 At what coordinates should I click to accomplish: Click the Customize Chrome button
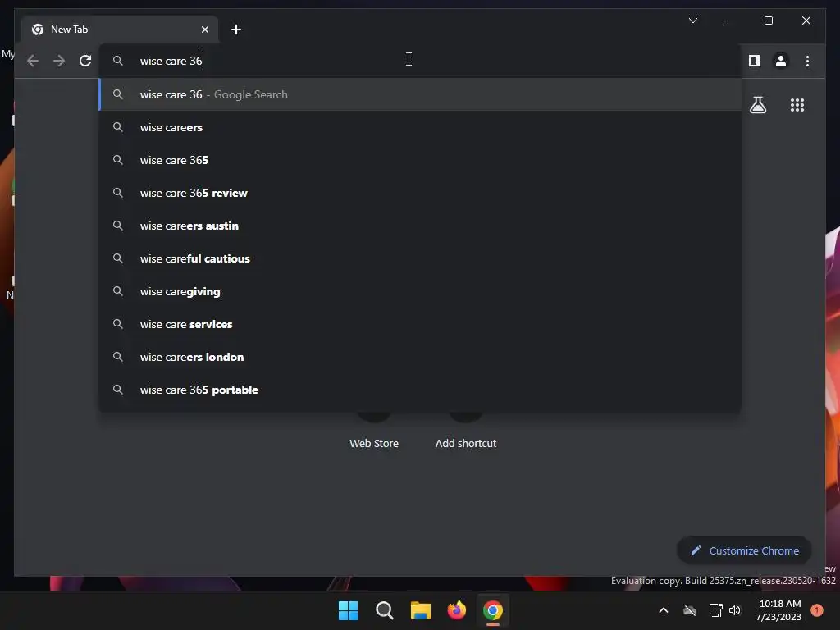(744, 550)
